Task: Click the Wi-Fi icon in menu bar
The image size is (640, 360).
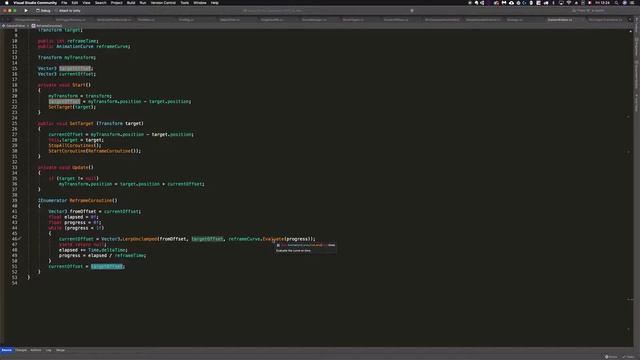Action: coord(569,2)
